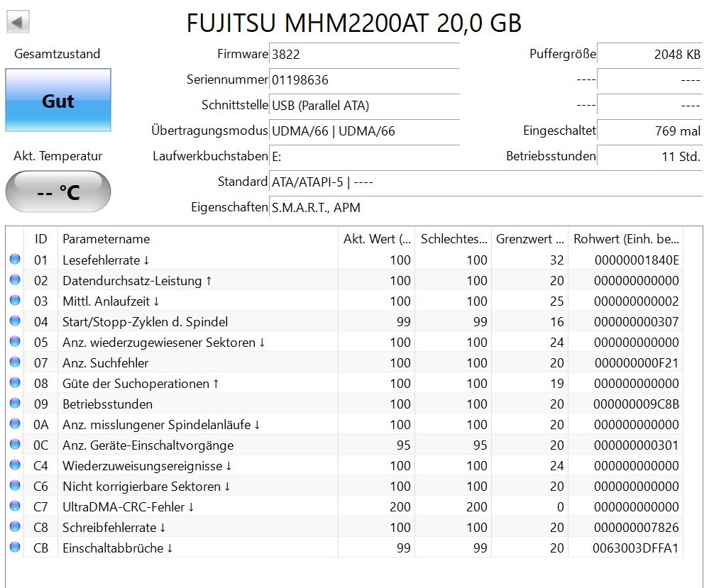Click raw value 0063003DFFA1
The width and height of the screenshot is (709, 588).
(x=636, y=548)
